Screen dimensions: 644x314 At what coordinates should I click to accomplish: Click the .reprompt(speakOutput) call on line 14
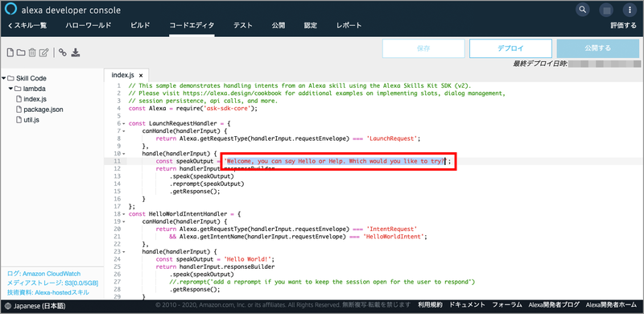pyautogui.click(x=207, y=184)
